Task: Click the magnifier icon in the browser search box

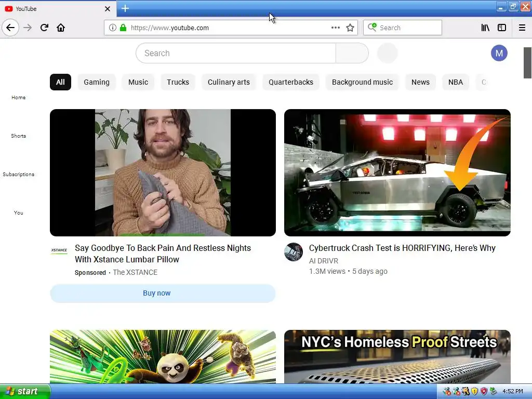Action: click(372, 27)
